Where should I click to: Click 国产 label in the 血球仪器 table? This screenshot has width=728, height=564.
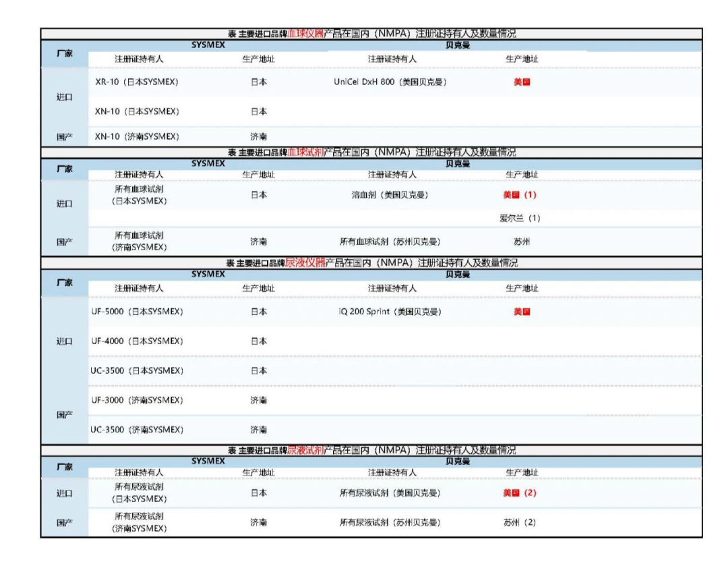coord(65,137)
